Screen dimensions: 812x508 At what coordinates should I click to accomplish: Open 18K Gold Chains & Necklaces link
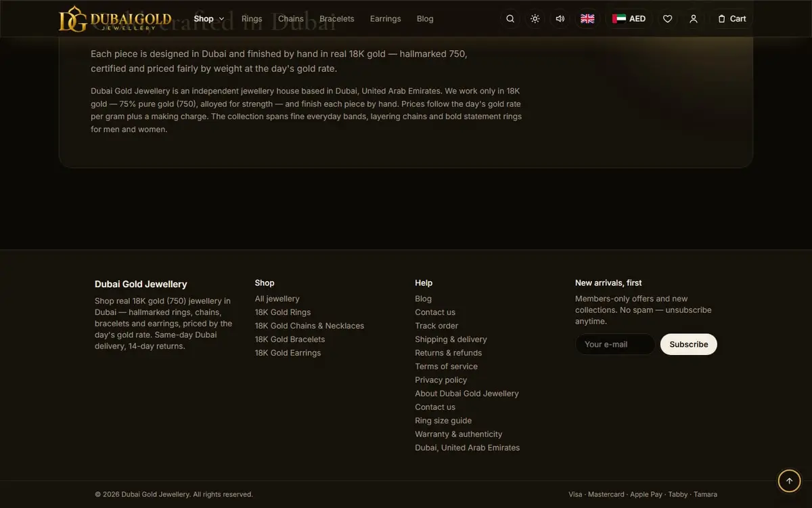pos(309,326)
